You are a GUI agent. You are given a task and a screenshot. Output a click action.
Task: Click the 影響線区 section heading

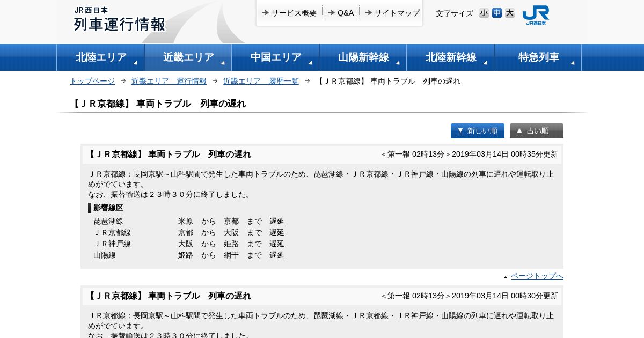click(x=108, y=208)
